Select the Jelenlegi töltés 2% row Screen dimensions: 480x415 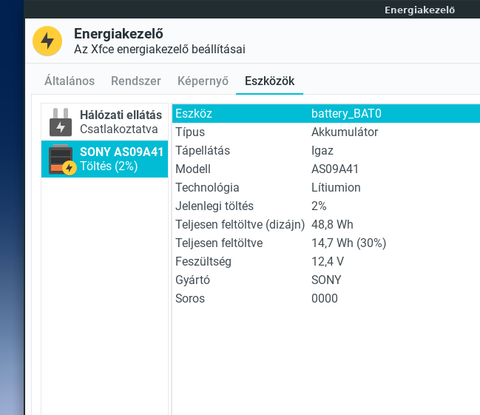326,206
